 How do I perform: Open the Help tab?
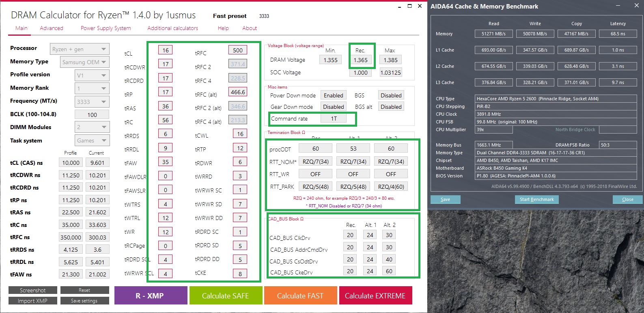point(223,28)
